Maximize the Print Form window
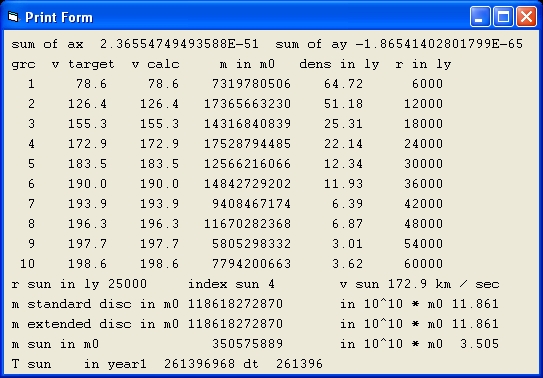The height and width of the screenshot is (378, 543). pos(503,16)
